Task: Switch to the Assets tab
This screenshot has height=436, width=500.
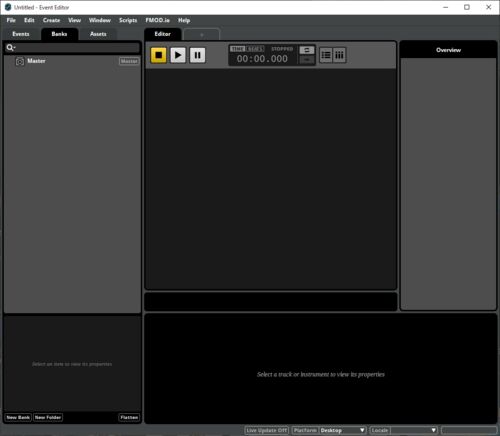Action: (98, 34)
